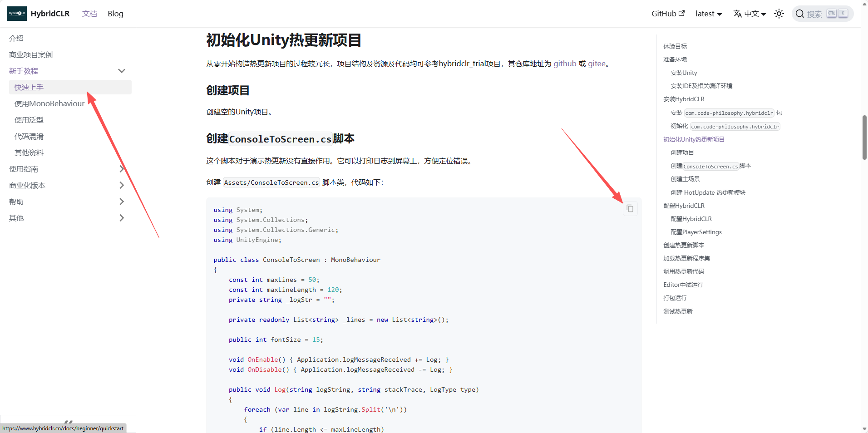Viewport: 868px width, 433px height.
Task: Select 快速上手 in the sidebar
Action: coord(70,87)
